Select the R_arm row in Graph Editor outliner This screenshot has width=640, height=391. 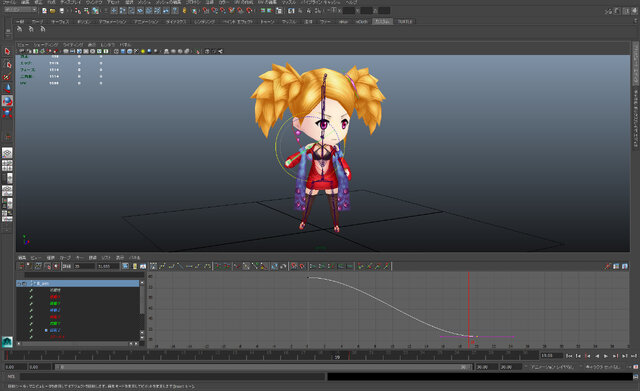pos(78,283)
